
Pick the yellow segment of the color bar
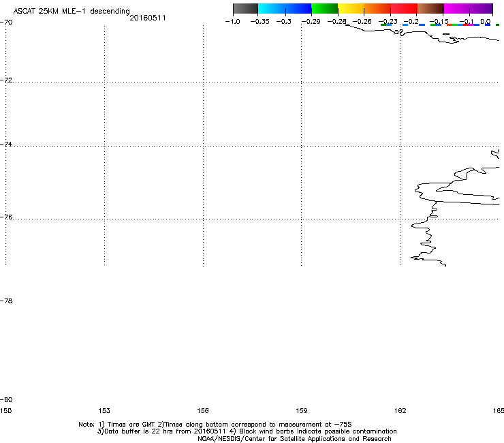(x=351, y=9)
